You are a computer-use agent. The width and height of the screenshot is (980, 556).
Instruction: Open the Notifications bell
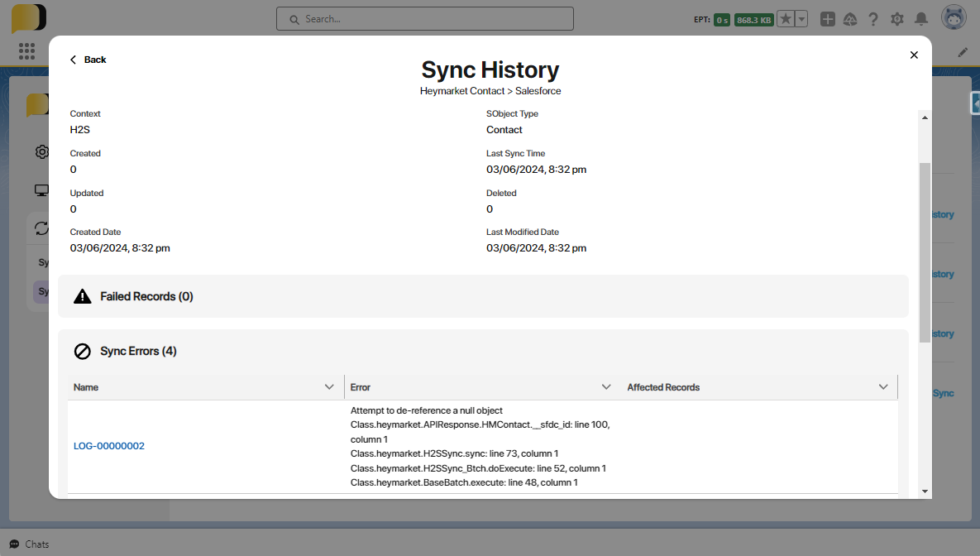tap(921, 19)
